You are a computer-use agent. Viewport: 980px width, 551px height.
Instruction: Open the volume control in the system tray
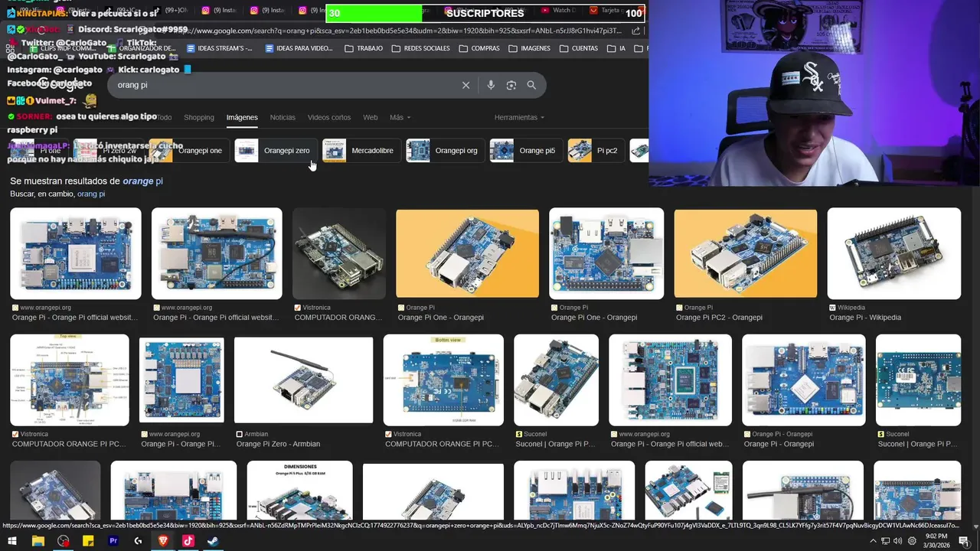897,541
